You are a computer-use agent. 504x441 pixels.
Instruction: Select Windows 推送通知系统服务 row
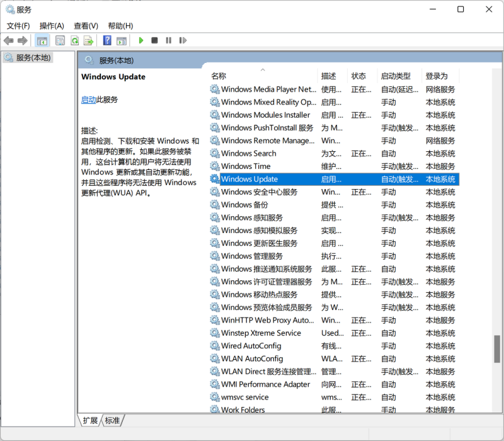point(335,269)
